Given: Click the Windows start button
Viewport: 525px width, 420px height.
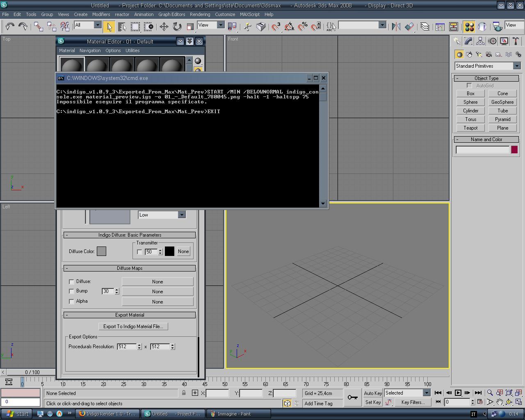Looking at the screenshot, I should [17, 414].
